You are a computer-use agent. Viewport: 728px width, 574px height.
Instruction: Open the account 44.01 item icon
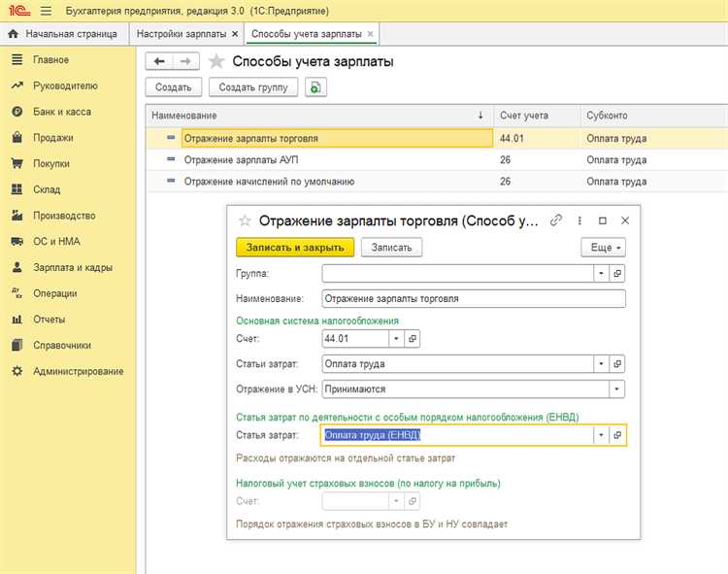(x=413, y=339)
